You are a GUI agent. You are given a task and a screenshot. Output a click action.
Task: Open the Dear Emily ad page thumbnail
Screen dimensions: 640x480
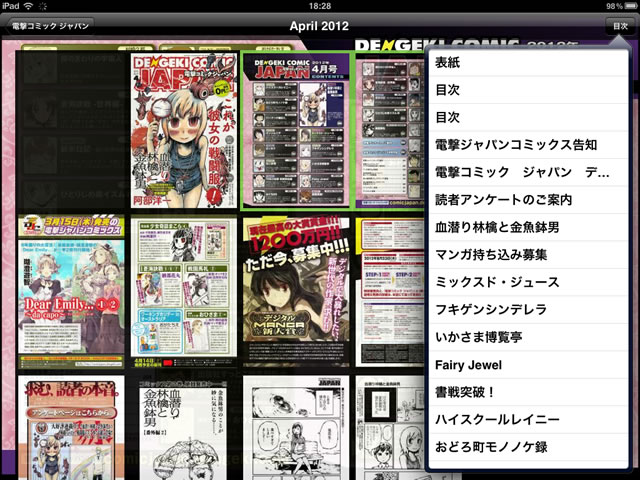(71, 291)
